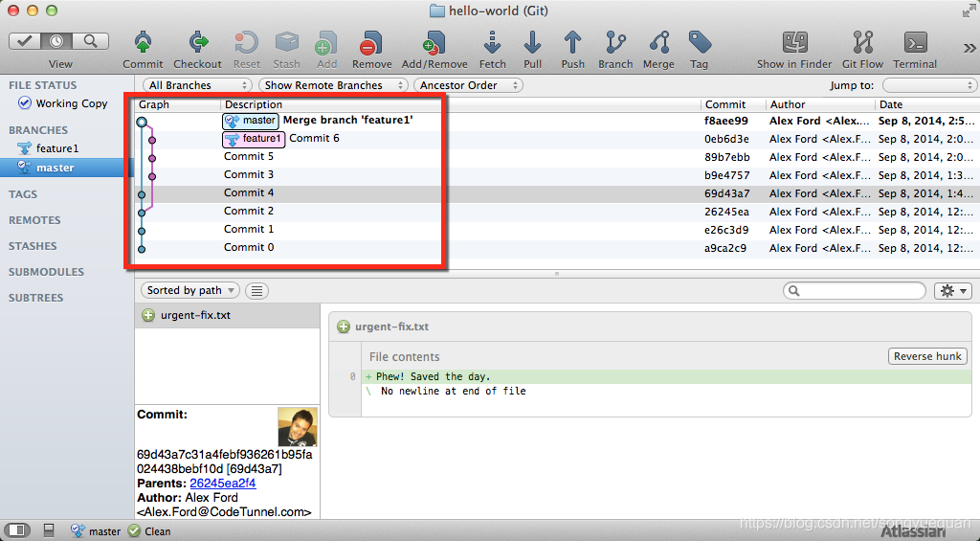Click the Stash toolbar icon
The height and width of the screenshot is (541, 980).
(x=286, y=42)
